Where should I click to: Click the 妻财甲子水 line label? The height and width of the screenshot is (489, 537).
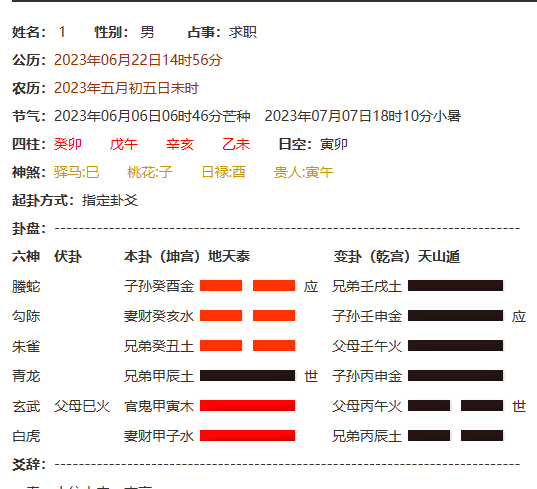tap(159, 436)
